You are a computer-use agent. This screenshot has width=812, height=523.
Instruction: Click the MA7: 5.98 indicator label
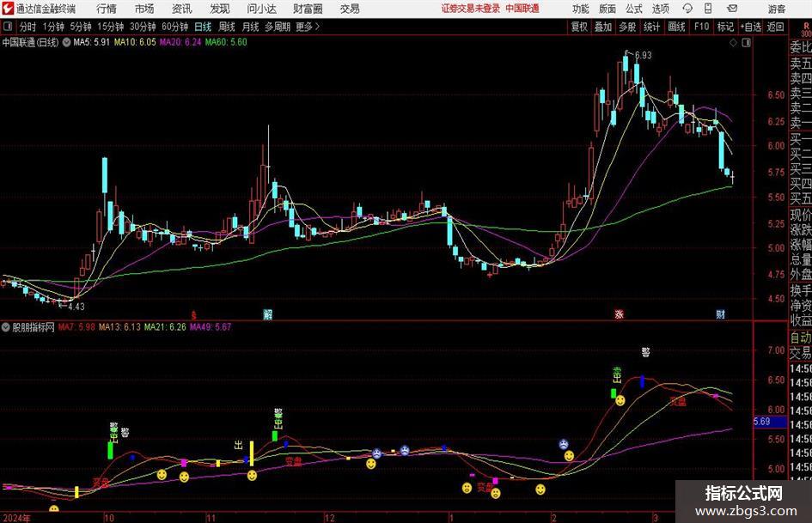[76, 327]
